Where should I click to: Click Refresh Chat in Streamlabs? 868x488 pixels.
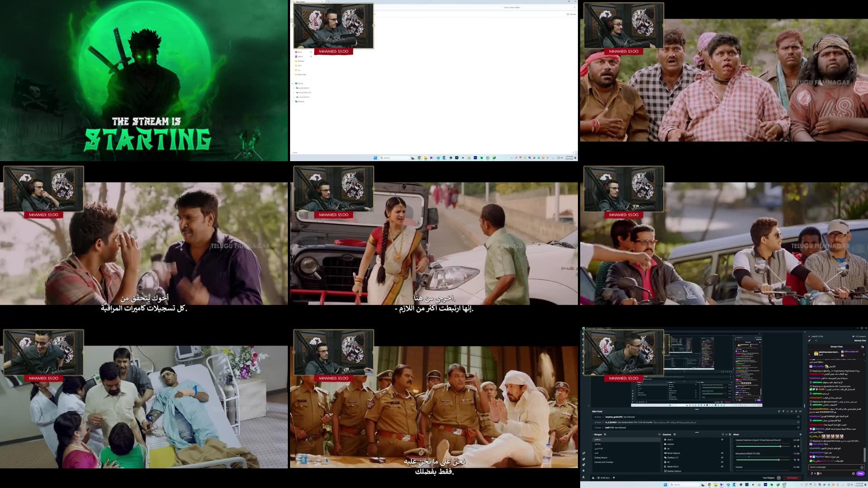pyautogui.click(x=860, y=340)
